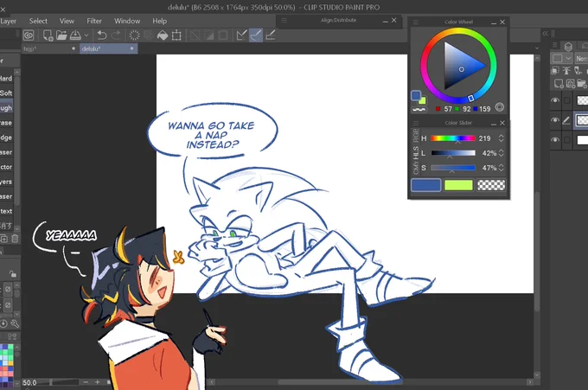Switch Color Slider to CMY tab

point(416,168)
